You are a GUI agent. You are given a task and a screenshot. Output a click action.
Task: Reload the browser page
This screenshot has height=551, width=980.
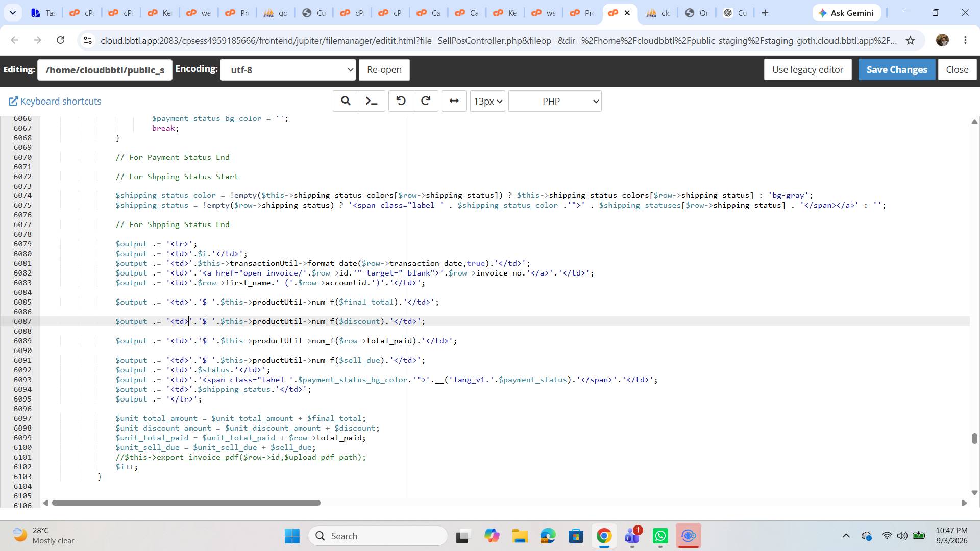pos(60,40)
